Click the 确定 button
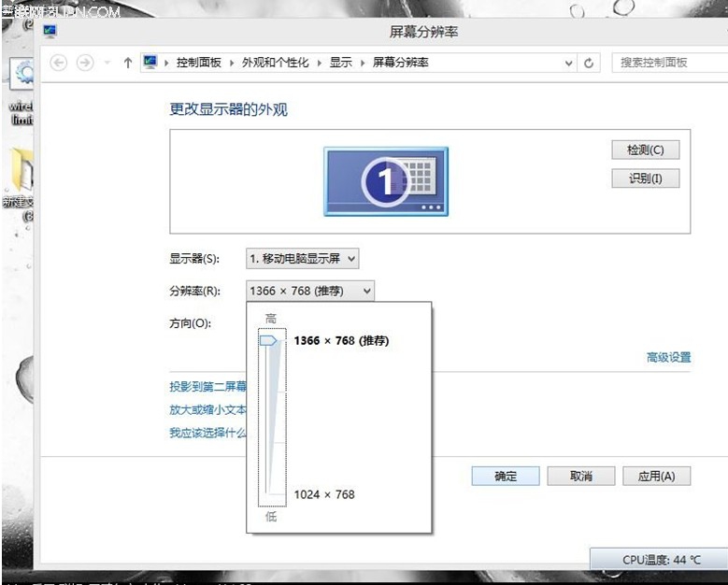Image resolution: width=728 pixels, height=585 pixels. click(x=506, y=476)
